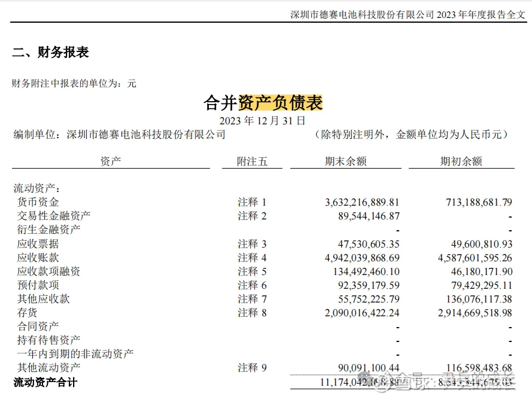532x400 pixels.
Task: Click the note （除特别注明外，金额单位均为人民币元）
Action: pyautogui.click(x=411, y=135)
